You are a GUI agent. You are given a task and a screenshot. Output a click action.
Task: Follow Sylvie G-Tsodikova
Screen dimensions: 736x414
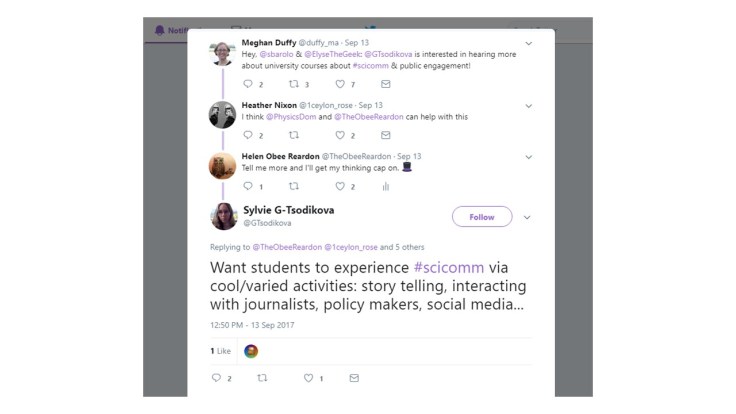[481, 217]
